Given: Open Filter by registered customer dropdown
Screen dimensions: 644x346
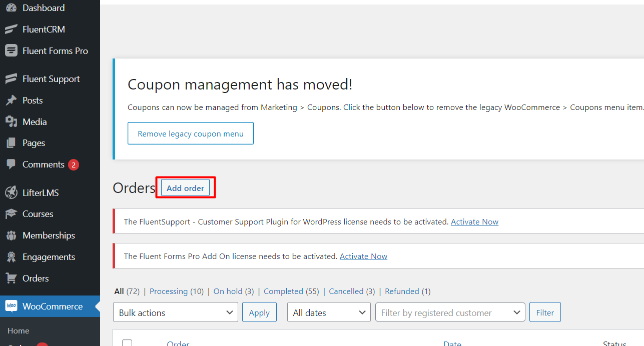Looking at the screenshot, I should [x=450, y=312].
